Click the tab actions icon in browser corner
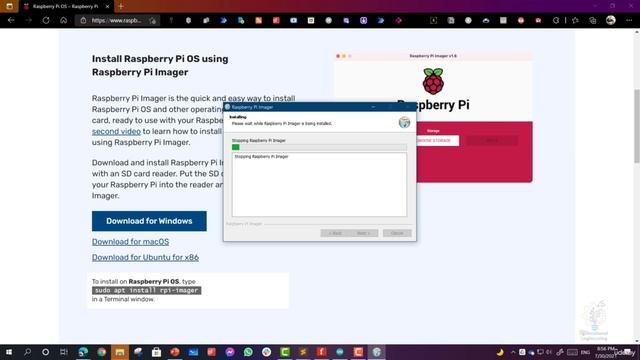 (9, 6)
